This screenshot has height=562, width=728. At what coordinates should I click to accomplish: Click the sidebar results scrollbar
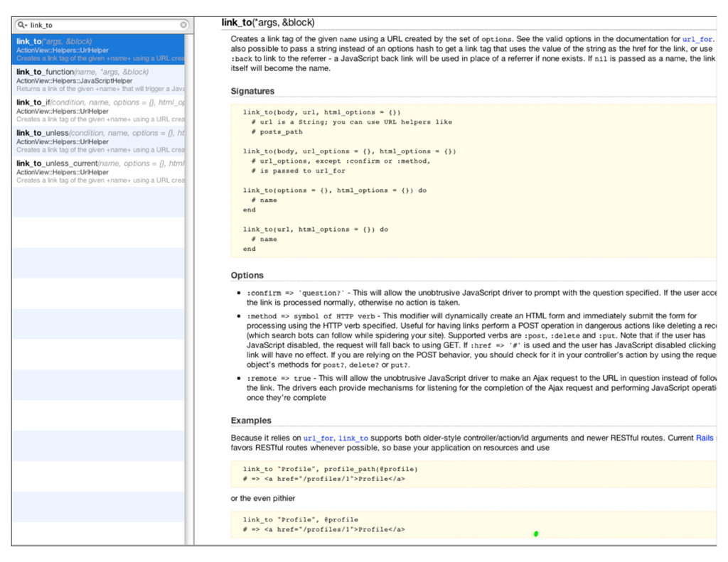(189, 290)
